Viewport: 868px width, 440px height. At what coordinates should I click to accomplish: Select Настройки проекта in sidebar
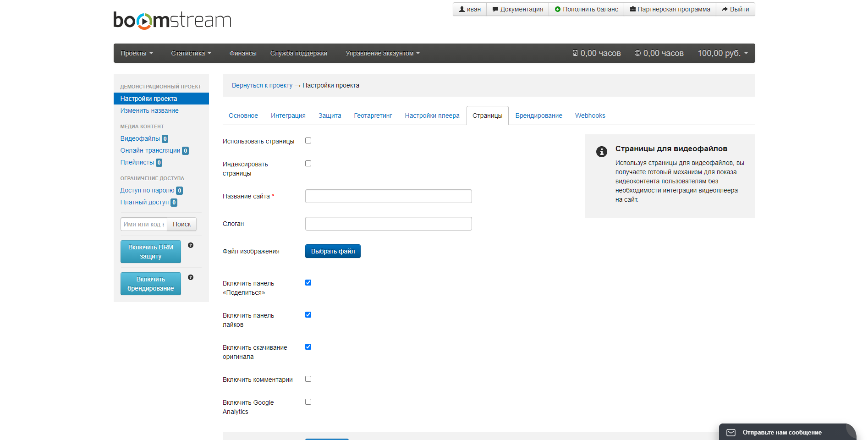(x=161, y=99)
